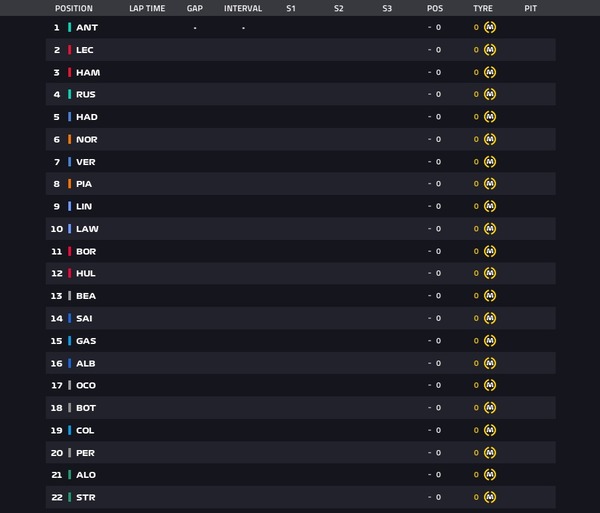The image size is (600, 513).
Task: Click the GAP column header
Action: (195, 8)
